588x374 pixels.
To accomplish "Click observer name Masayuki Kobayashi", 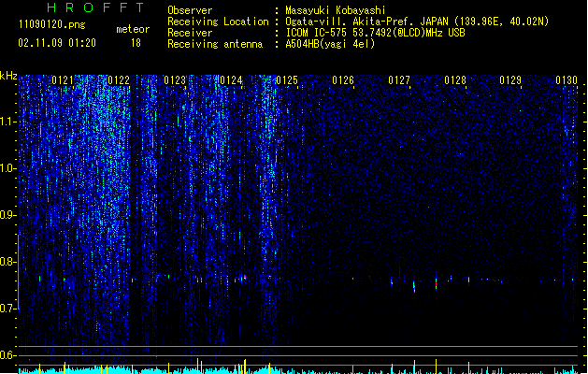I will click(336, 10).
